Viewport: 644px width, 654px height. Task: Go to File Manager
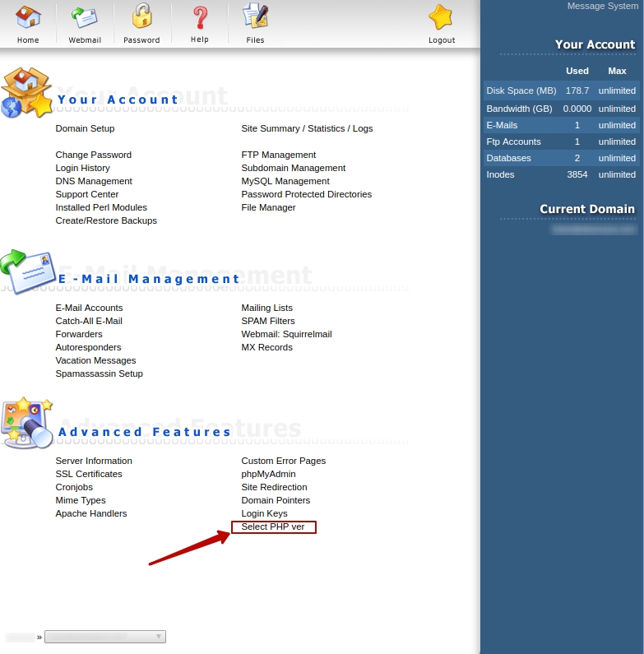(268, 207)
